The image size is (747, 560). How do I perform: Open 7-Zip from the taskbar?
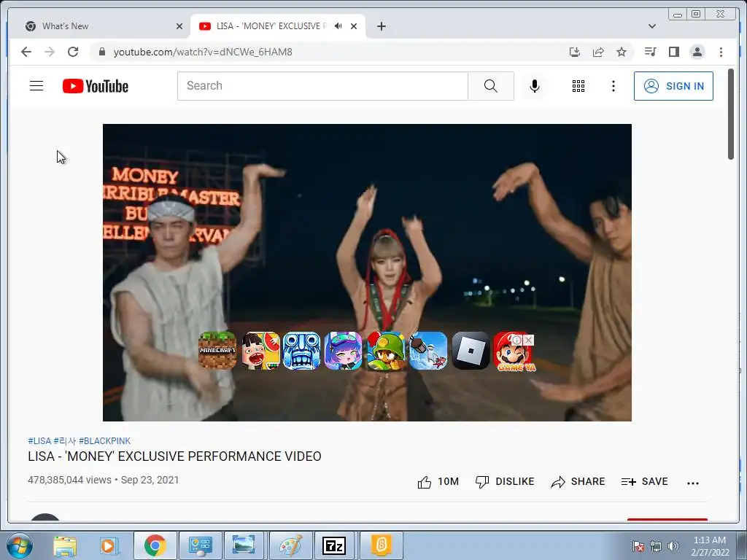(x=334, y=545)
